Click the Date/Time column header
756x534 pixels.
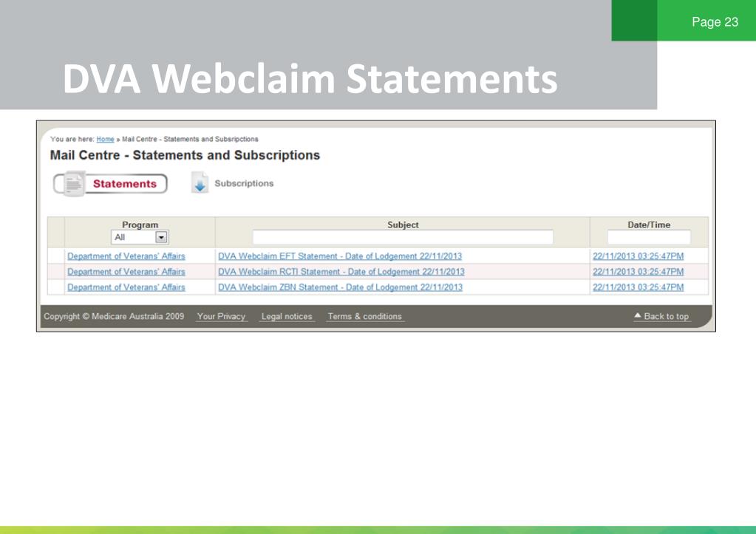coord(649,225)
